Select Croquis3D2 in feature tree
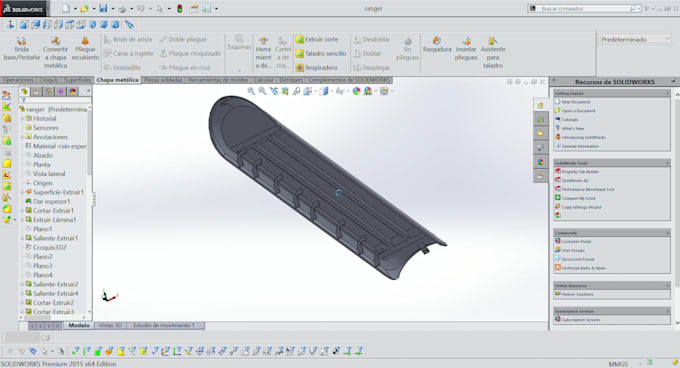 (49, 248)
